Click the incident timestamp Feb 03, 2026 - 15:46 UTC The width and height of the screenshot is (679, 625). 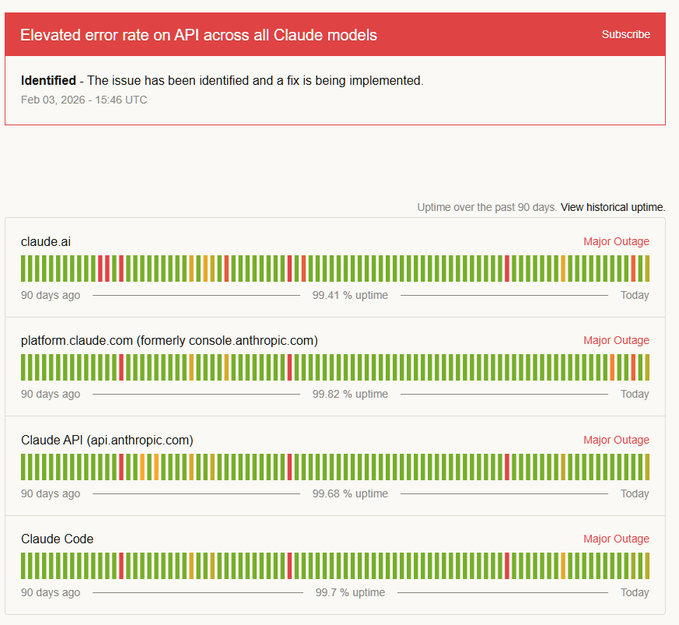(84, 100)
